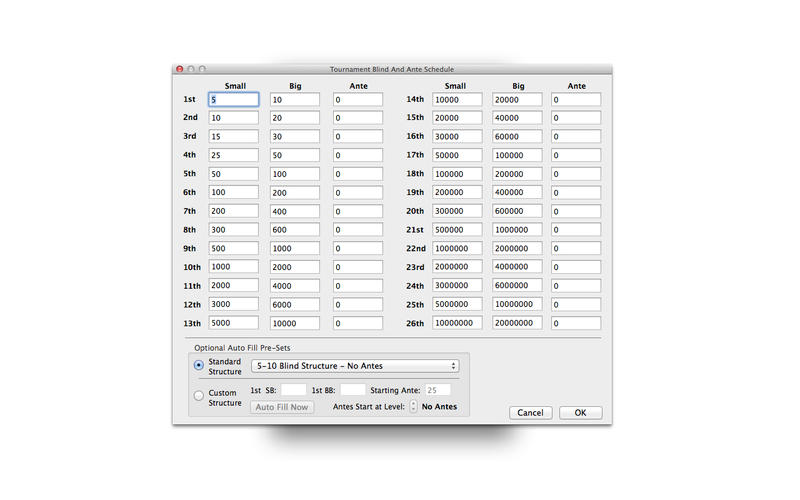Click the 26th level Ante field
Image resolution: width=800 pixels, height=500 pixels.
(x=576, y=323)
